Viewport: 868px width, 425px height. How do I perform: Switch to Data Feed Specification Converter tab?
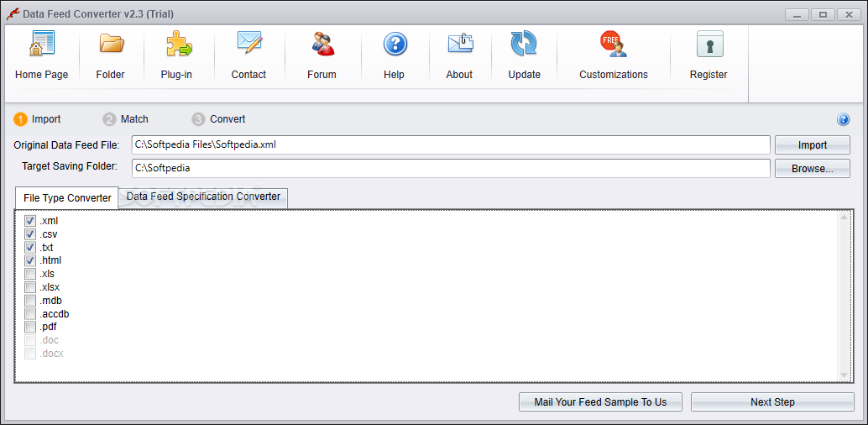pyautogui.click(x=203, y=197)
